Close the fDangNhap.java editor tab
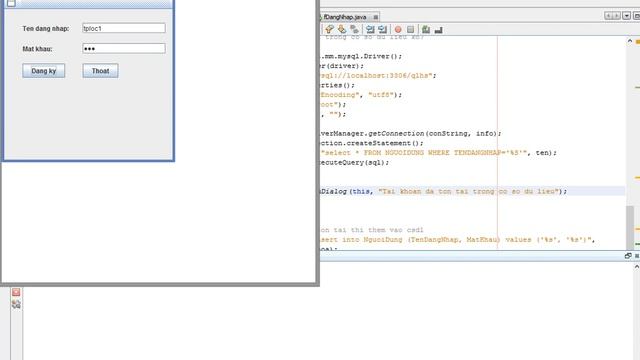This screenshot has width=640, height=360. [376, 17]
